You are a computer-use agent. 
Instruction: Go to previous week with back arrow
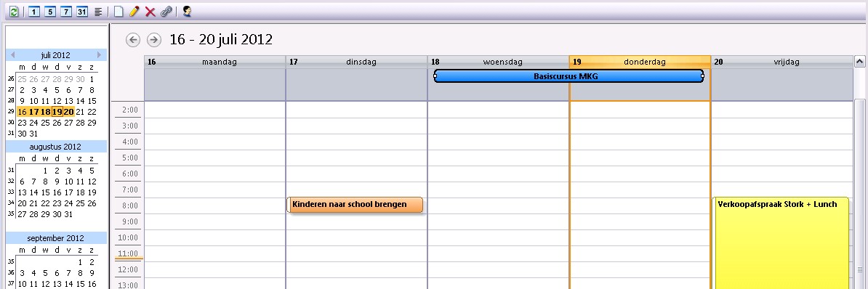(x=133, y=40)
